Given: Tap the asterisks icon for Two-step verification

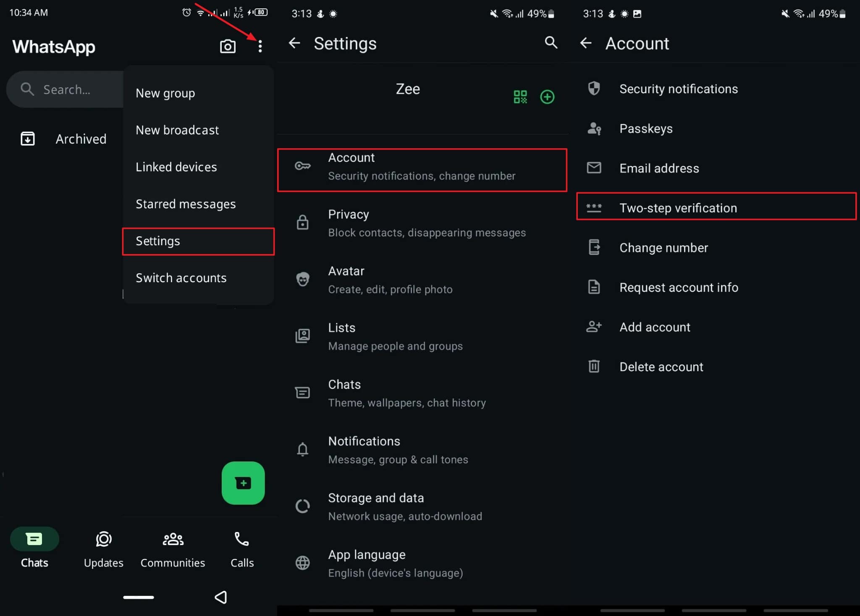Looking at the screenshot, I should (594, 207).
